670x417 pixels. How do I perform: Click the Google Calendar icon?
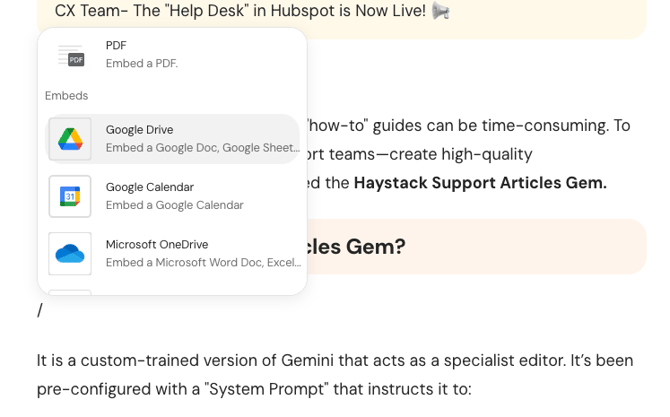(x=70, y=196)
